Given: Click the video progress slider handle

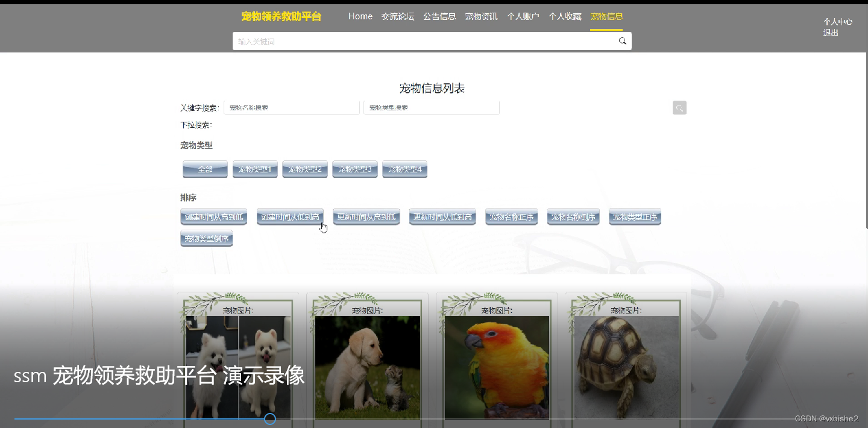Looking at the screenshot, I should 270,418.
